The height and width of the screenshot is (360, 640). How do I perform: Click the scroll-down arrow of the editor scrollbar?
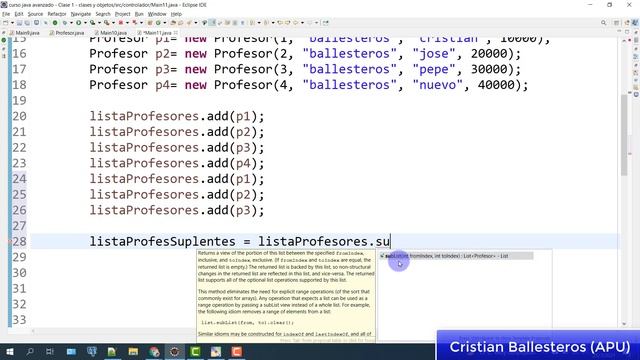(x=624, y=324)
